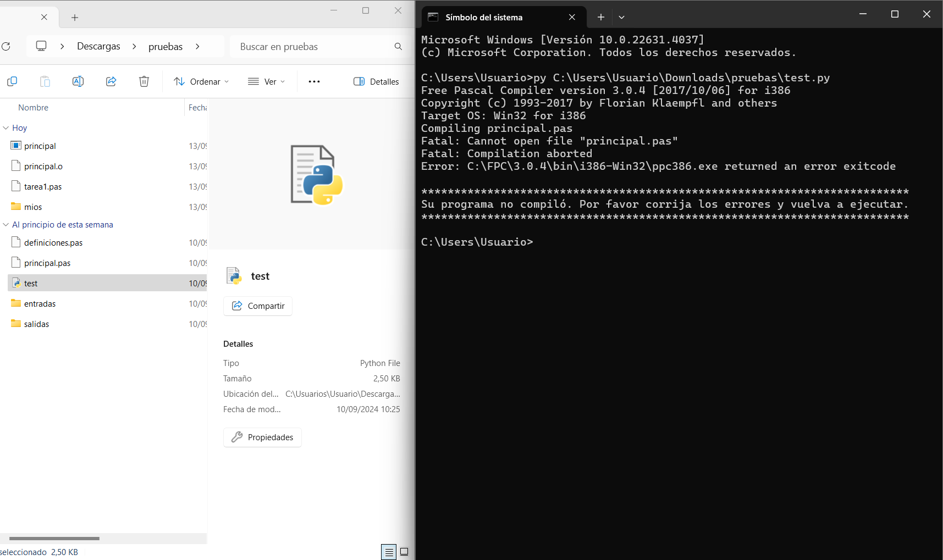Viewport: 943px width, 560px height.
Task: Click pruebas in the breadcrumb path
Action: 166,47
